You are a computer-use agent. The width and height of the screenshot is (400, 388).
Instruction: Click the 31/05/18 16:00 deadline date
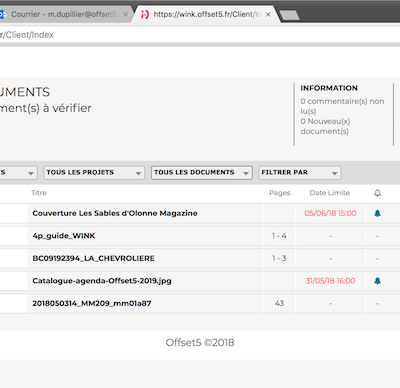pos(330,281)
